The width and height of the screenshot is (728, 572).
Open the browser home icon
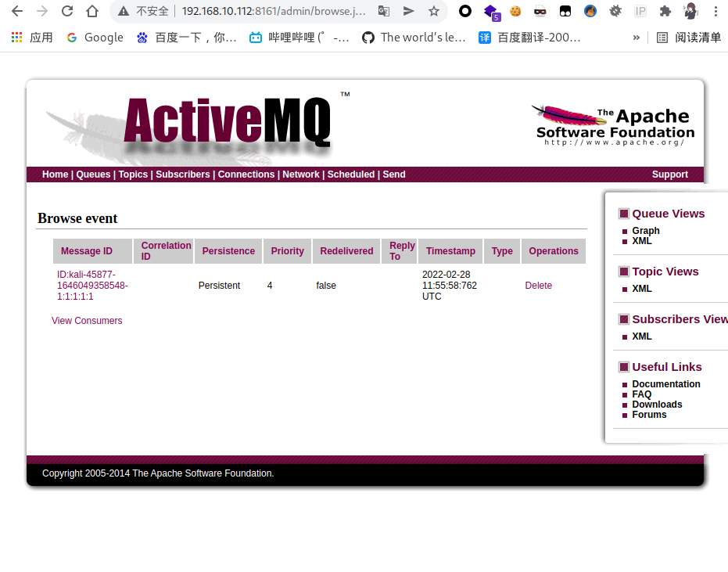click(x=92, y=11)
